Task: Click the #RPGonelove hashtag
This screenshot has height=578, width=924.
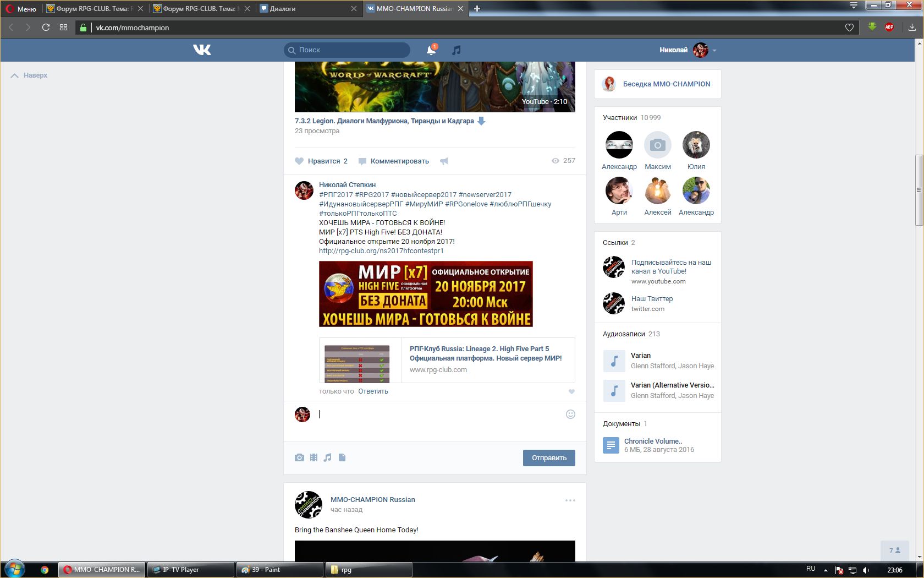Action: pos(466,204)
